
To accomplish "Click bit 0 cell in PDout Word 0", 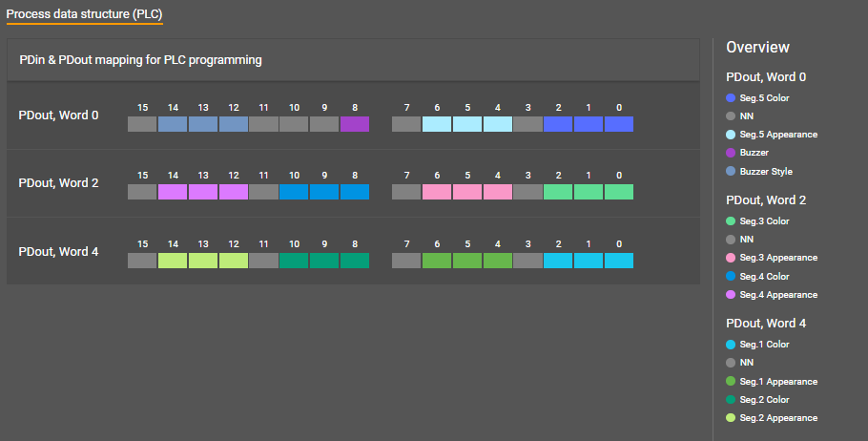I will tap(619, 124).
